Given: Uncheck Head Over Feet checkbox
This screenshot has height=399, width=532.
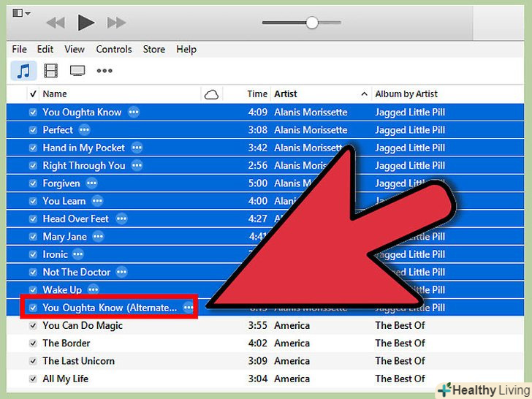Looking at the screenshot, I should [33, 218].
